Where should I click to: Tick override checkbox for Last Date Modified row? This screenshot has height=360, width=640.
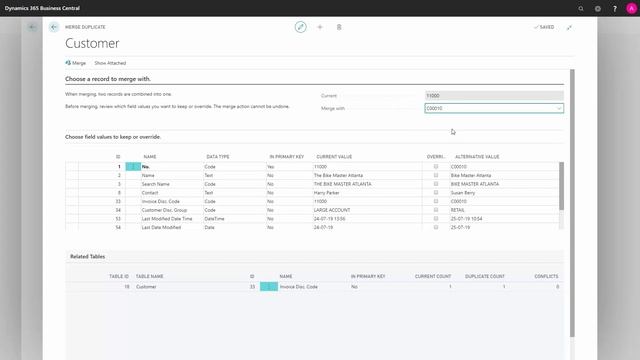click(x=436, y=227)
